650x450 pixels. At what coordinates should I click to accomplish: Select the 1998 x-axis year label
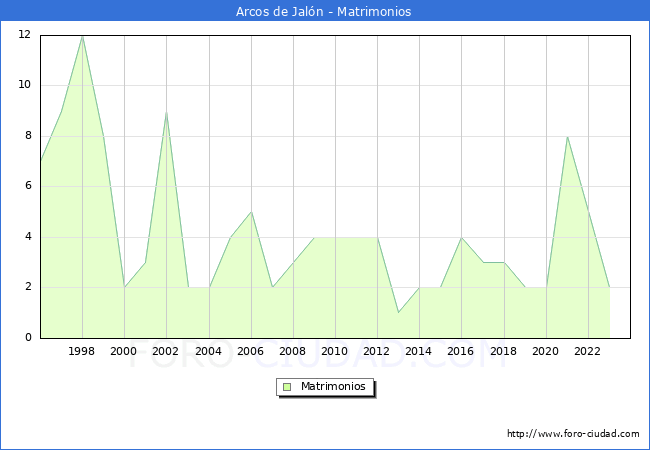pyautogui.click(x=82, y=351)
